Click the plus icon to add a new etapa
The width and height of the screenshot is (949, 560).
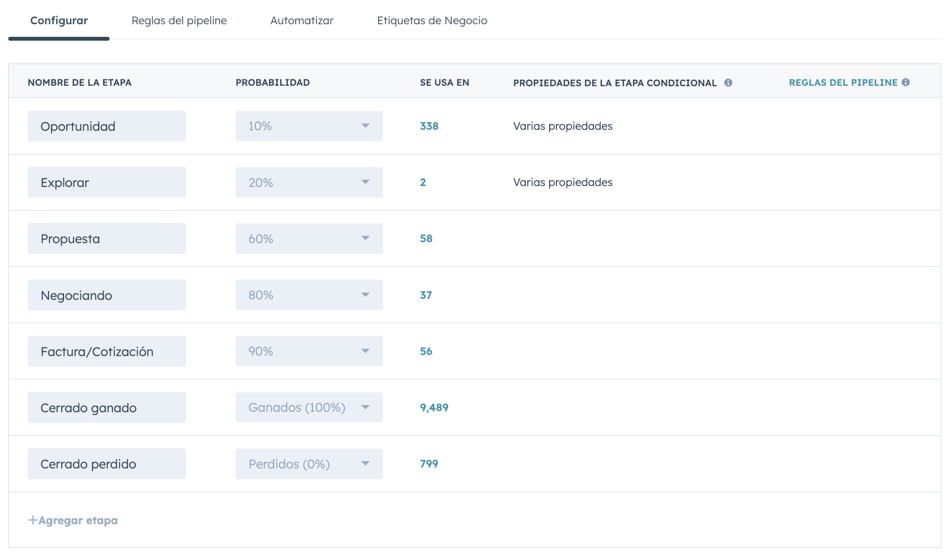[x=33, y=519]
